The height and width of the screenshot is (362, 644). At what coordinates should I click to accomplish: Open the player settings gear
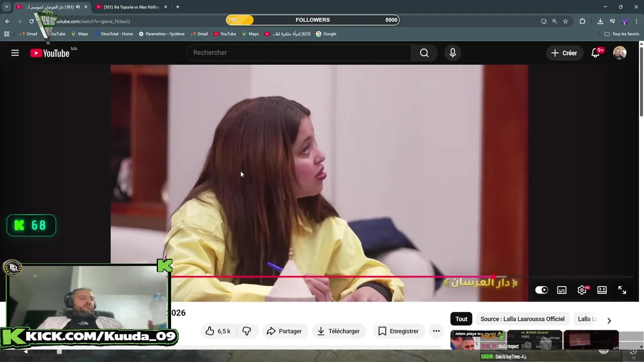[582, 290]
